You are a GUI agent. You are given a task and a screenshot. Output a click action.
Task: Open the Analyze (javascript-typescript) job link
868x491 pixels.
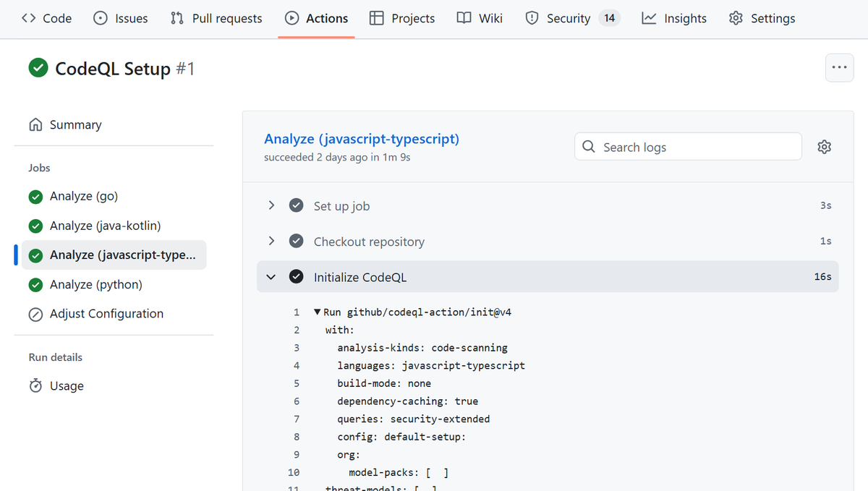361,138
